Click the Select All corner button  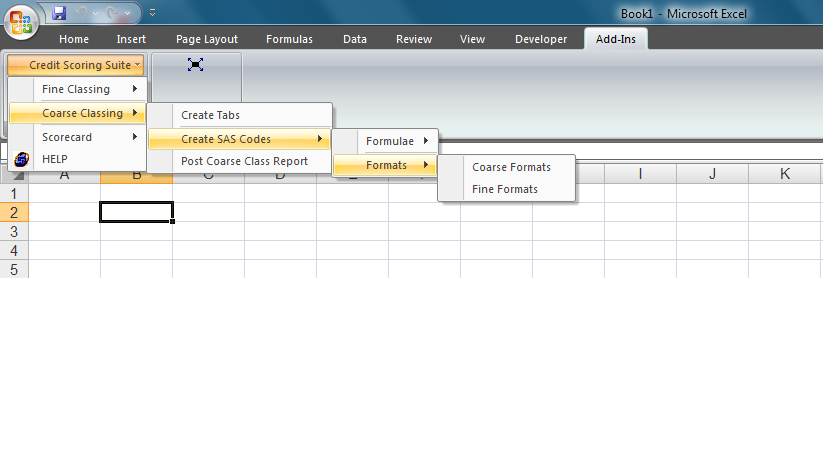(14, 175)
